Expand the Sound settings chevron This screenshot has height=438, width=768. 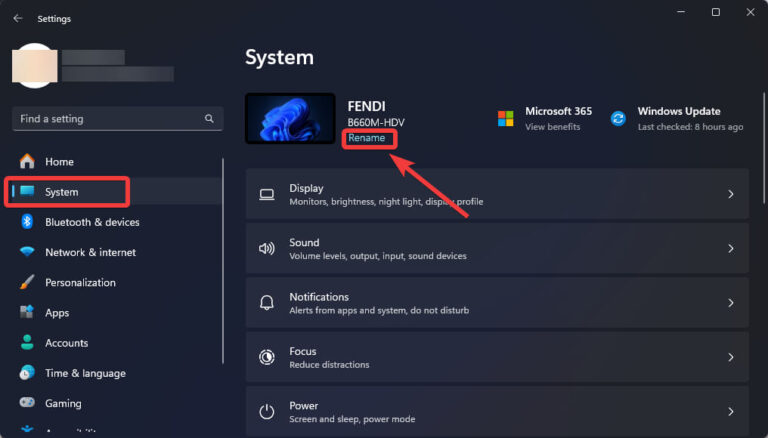(x=731, y=249)
